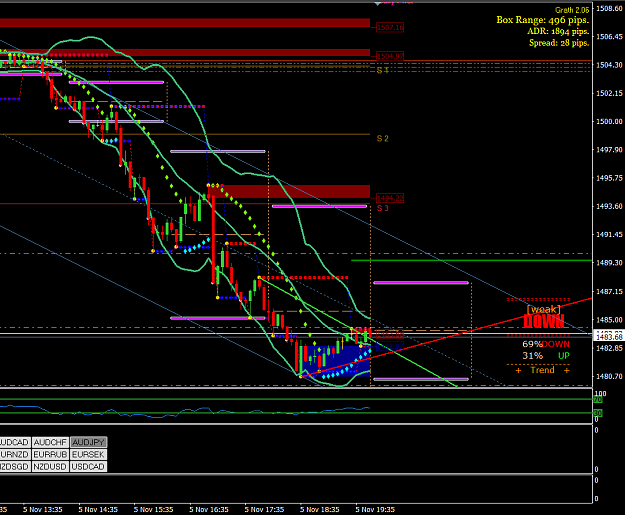Click the '5 Nov 18:35' time axis label
625x515 pixels.
tap(320, 509)
